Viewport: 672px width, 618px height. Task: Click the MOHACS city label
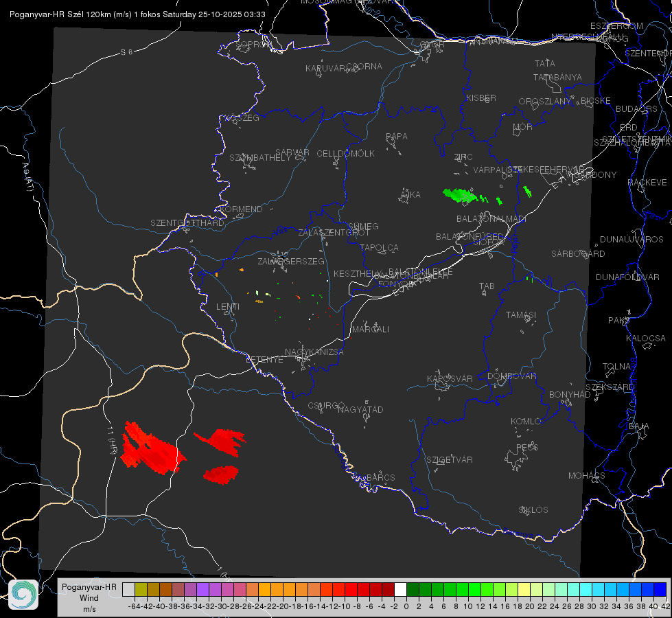587,476
